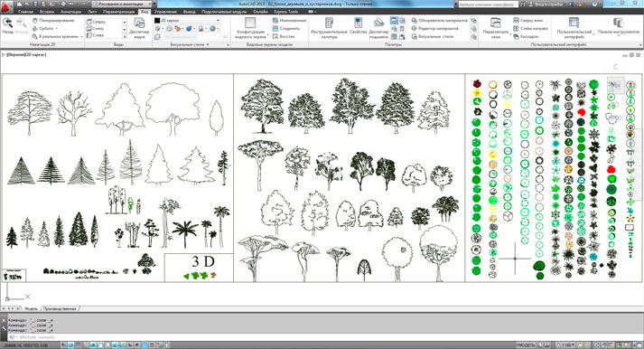Open the Главная ribbon tab
The width and height of the screenshot is (644, 349).
[x=25, y=12]
